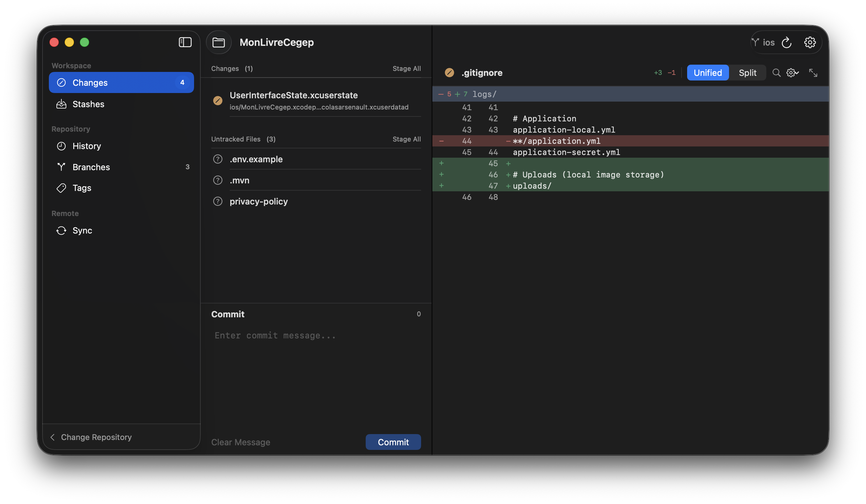Viewport: 866px width, 504px height.
Task: Select the .env.example untracked file
Action: pyautogui.click(x=316, y=159)
